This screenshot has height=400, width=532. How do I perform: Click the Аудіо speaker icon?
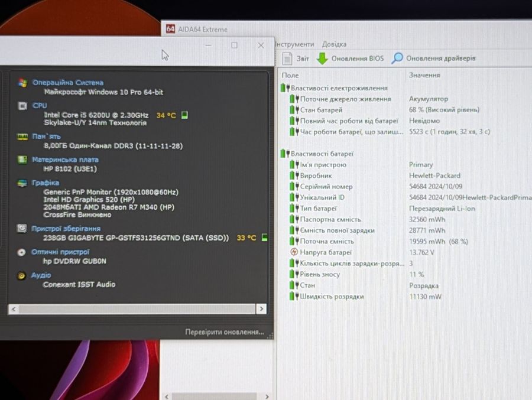[x=21, y=275]
